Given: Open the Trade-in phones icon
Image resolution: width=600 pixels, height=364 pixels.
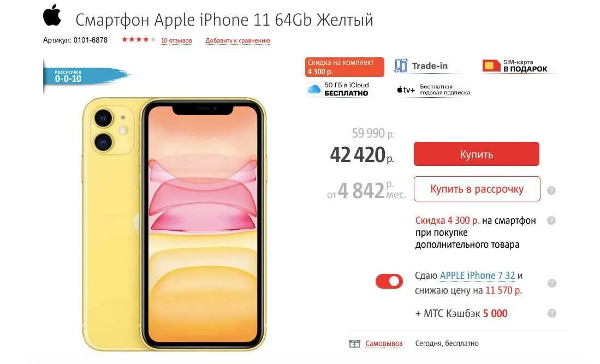Looking at the screenshot, I should pyautogui.click(x=401, y=66).
